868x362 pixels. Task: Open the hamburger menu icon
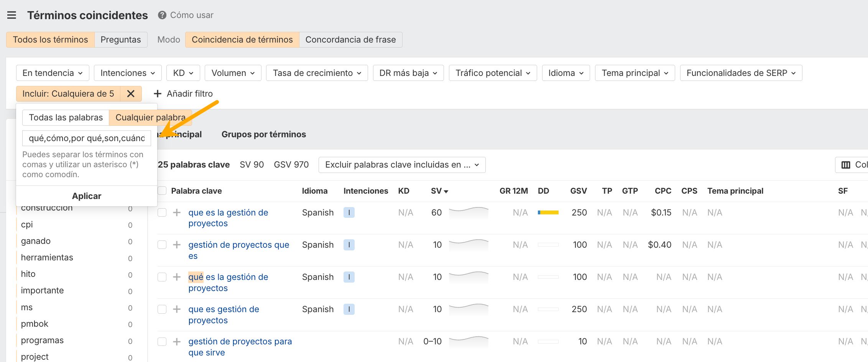(x=12, y=15)
